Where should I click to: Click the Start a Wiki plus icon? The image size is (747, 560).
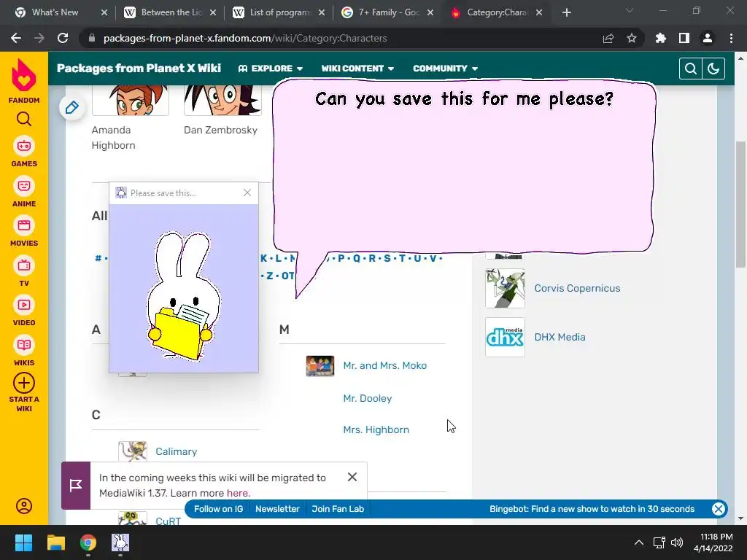[x=24, y=383]
